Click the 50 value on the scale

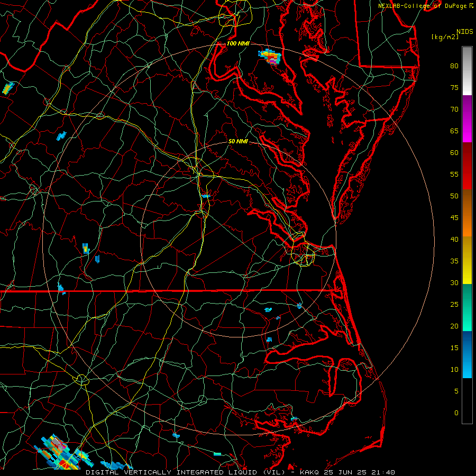click(x=454, y=196)
